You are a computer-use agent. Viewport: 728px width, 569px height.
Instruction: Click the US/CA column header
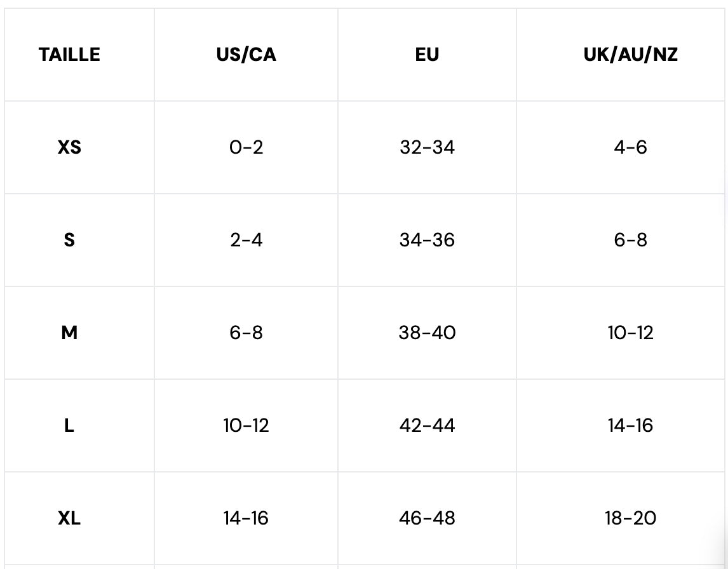click(x=246, y=55)
